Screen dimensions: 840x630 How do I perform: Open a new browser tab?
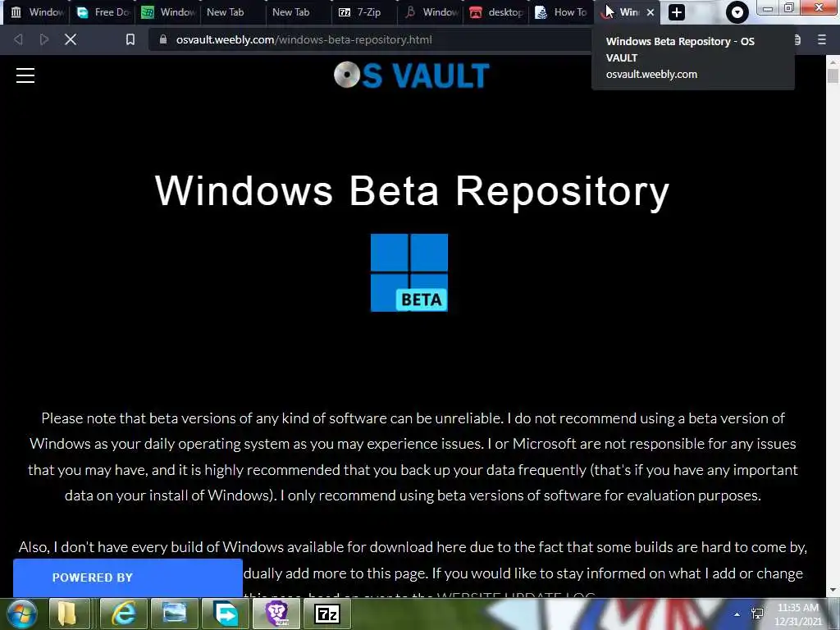(677, 12)
